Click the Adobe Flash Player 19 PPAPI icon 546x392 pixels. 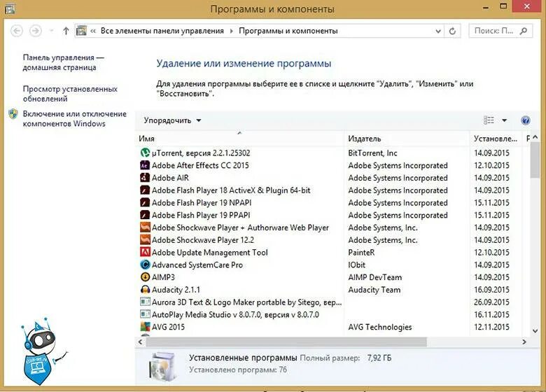145,215
